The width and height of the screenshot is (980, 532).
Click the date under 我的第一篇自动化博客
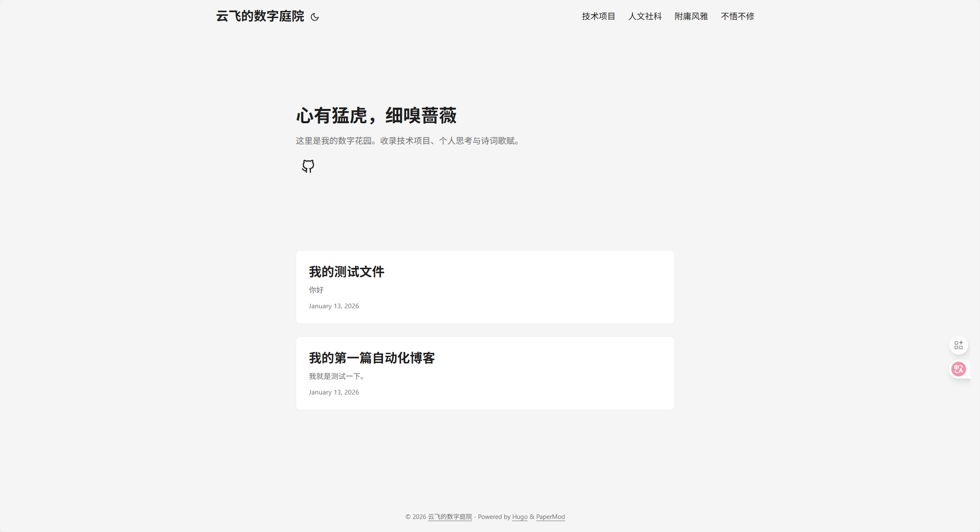pyautogui.click(x=334, y=392)
